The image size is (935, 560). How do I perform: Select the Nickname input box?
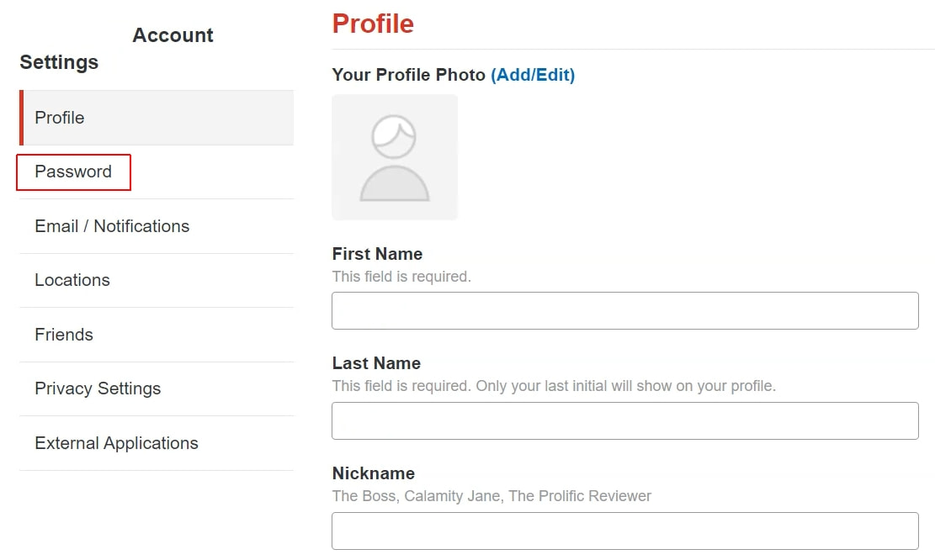(x=624, y=531)
